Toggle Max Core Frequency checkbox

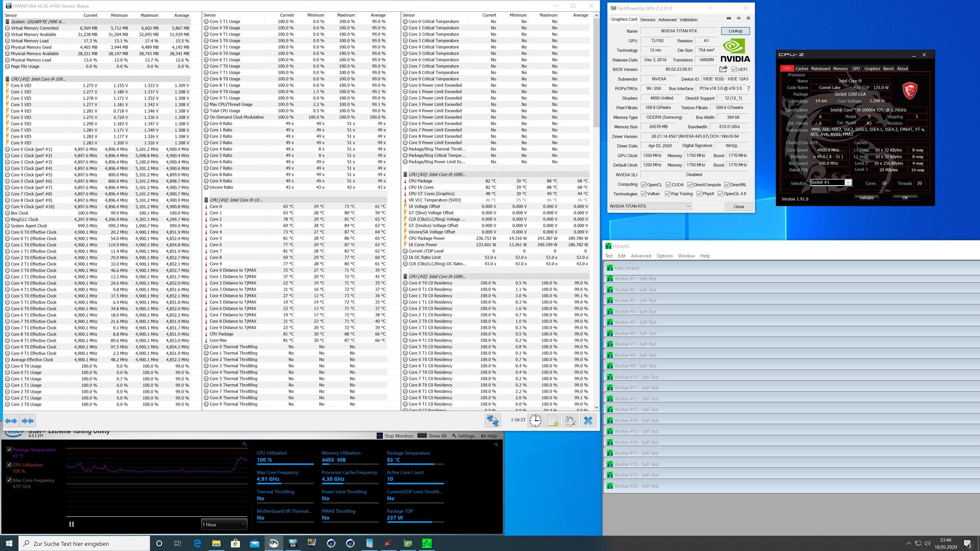9,480
